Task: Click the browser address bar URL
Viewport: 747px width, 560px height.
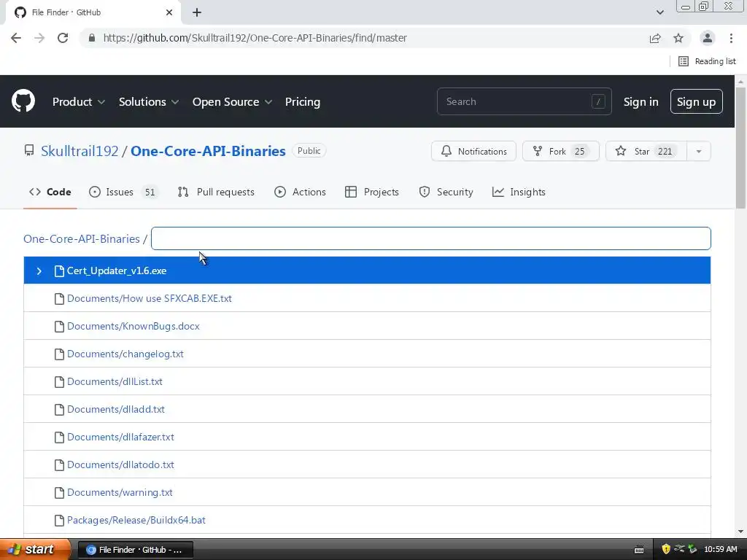Action: pos(255,38)
